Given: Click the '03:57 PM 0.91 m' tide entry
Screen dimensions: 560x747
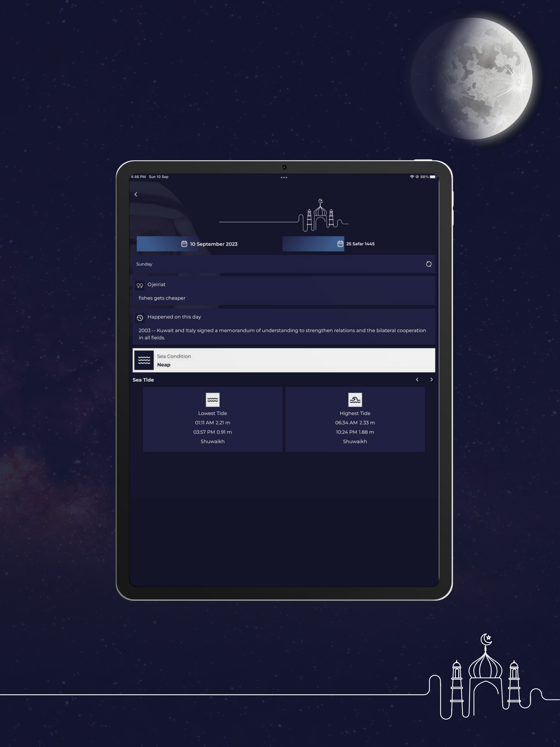Looking at the screenshot, I should 212,432.
